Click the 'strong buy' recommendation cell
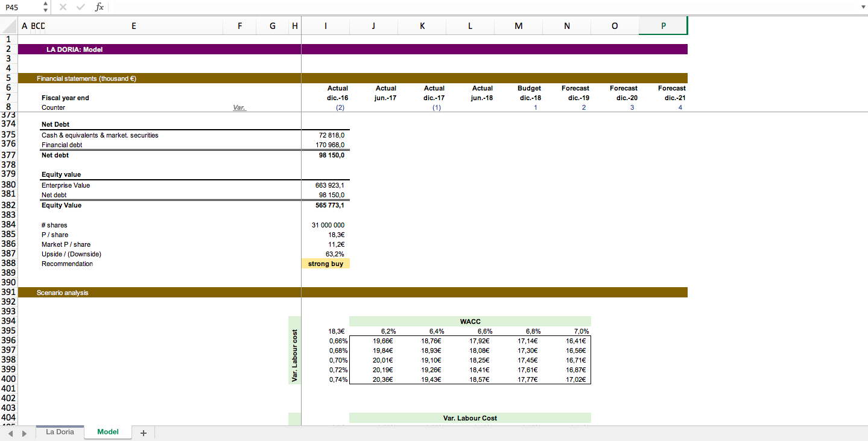Screen dimensions: 868x441 (326, 264)
